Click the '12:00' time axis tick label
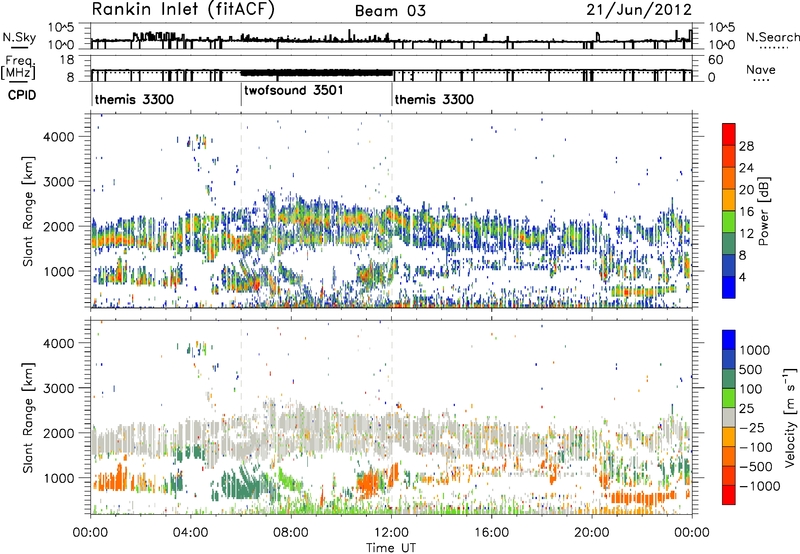 pyautogui.click(x=391, y=533)
